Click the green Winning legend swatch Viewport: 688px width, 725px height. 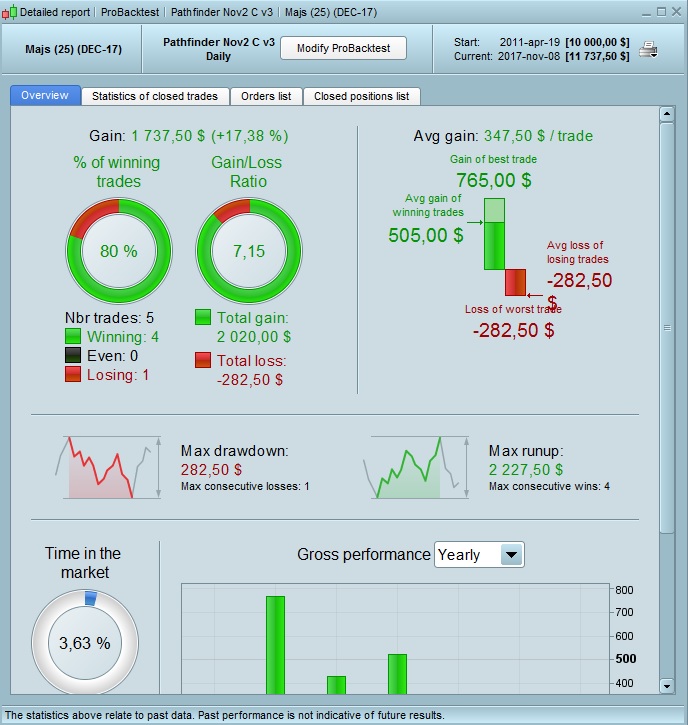click(73, 336)
